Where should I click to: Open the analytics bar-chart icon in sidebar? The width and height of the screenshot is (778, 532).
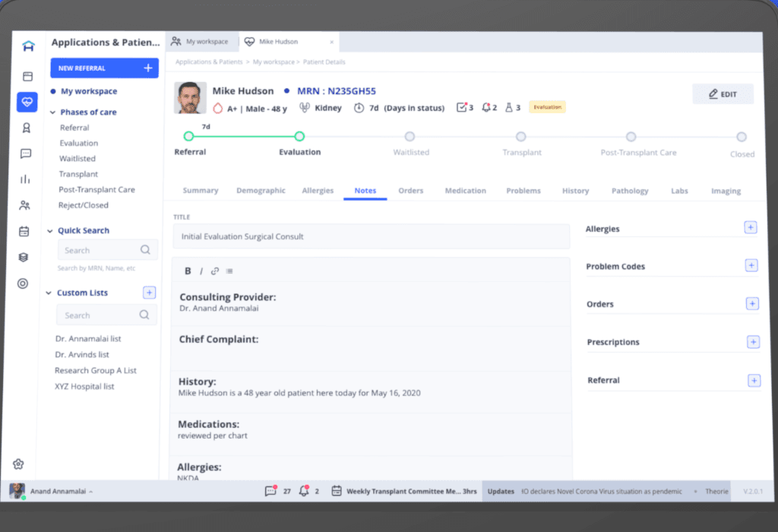point(27,180)
